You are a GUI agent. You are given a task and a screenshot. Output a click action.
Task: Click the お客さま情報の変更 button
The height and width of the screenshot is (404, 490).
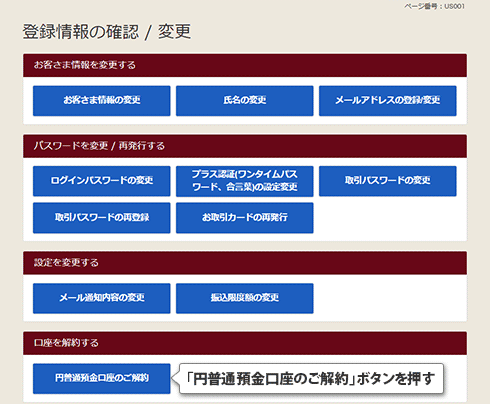[102, 101]
